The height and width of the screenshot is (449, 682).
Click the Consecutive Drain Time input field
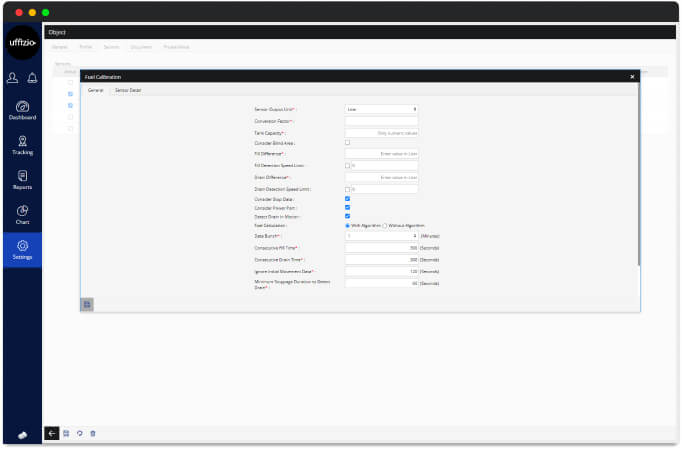(x=381, y=260)
